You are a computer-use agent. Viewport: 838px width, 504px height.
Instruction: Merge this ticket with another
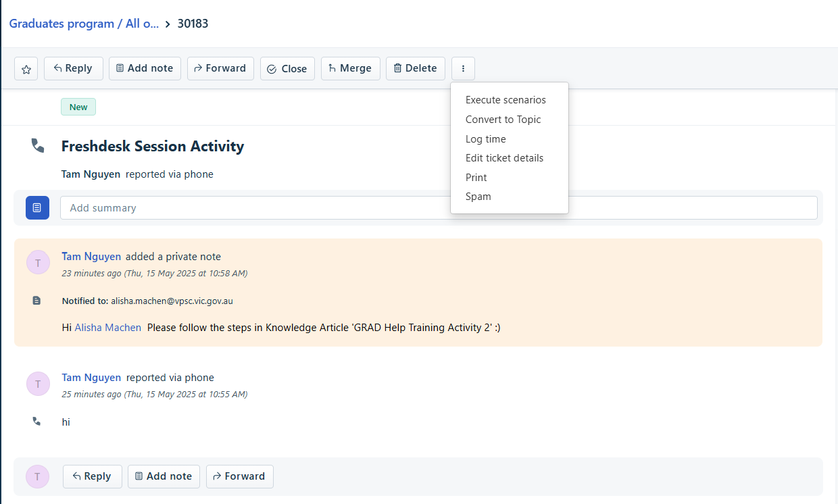point(350,68)
